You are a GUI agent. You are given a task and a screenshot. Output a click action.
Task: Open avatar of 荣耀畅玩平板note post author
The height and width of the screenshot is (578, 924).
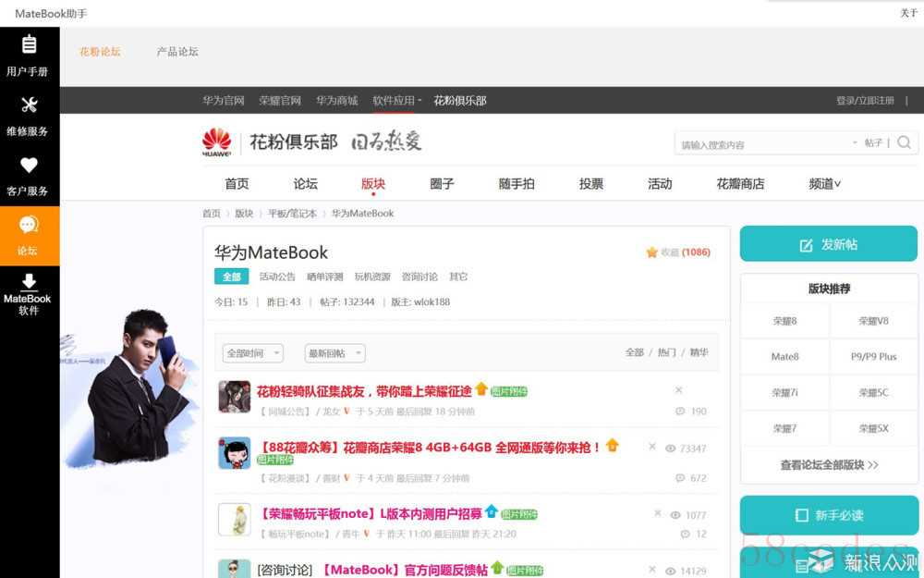pos(235,519)
